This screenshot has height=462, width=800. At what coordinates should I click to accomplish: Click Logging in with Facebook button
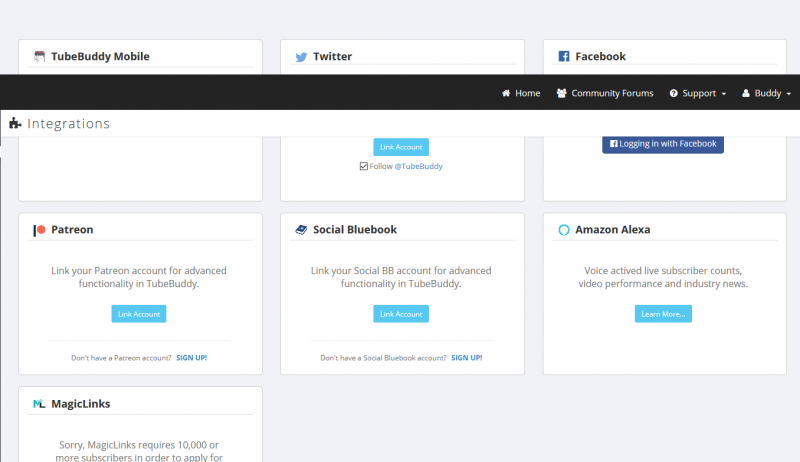tap(663, 144)
